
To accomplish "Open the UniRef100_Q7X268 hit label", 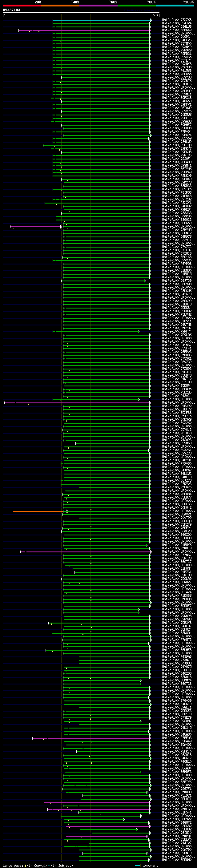I will tap(177, 20).
